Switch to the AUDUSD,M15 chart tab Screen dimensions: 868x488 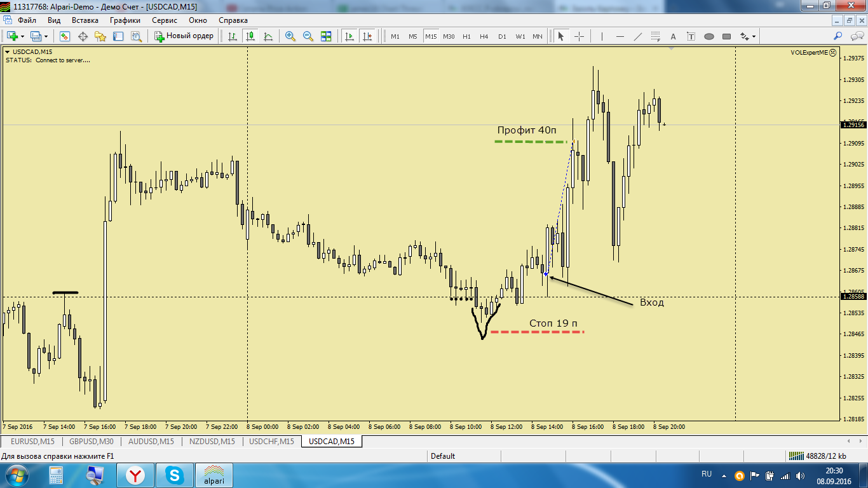pyautogui.click(x=151, y=441)
